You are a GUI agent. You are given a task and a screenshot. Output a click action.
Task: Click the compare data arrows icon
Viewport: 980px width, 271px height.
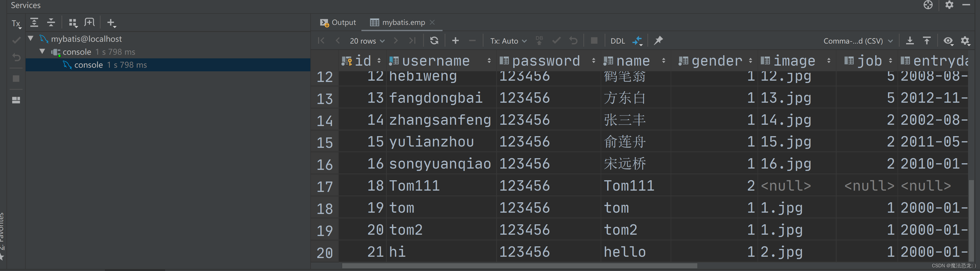pos(638,41)
